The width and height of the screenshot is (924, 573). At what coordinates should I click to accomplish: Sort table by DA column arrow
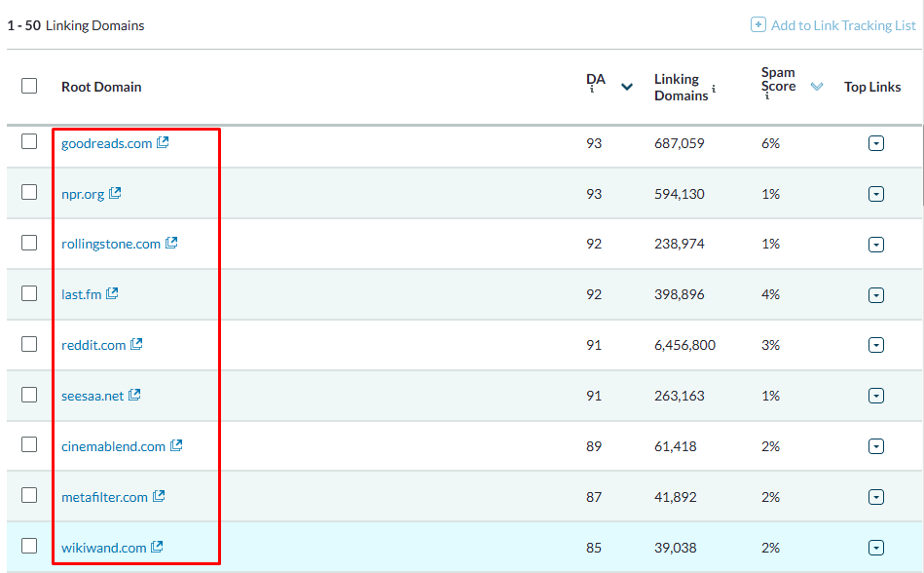pos(627,87)
